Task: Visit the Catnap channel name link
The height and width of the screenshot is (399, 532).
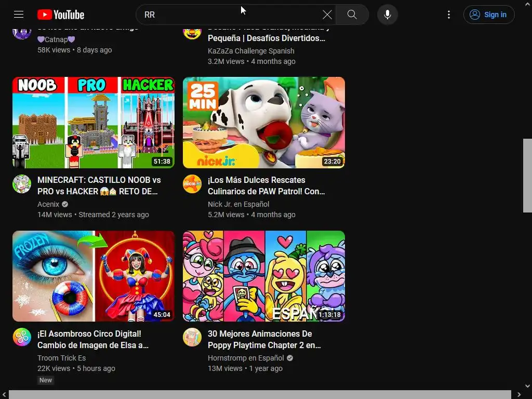Action: pyautogui.click(x=56, y=39)
